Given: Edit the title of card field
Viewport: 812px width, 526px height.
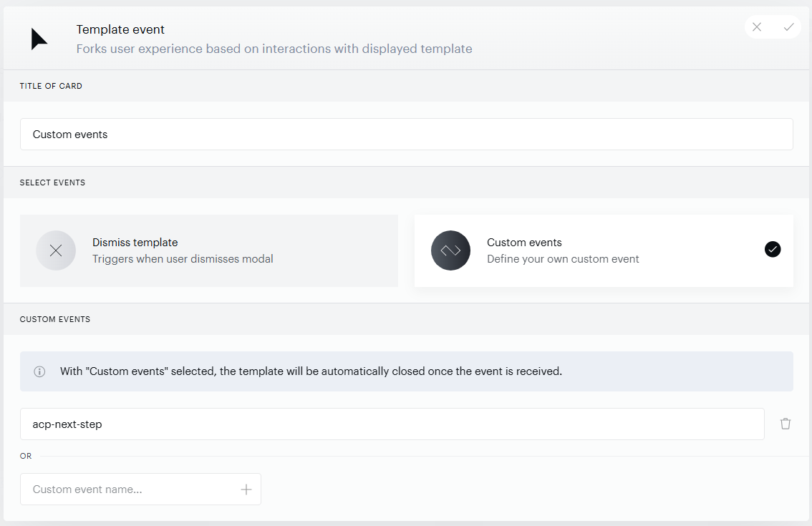Looking at the screenshot, I should click(407, 134).
